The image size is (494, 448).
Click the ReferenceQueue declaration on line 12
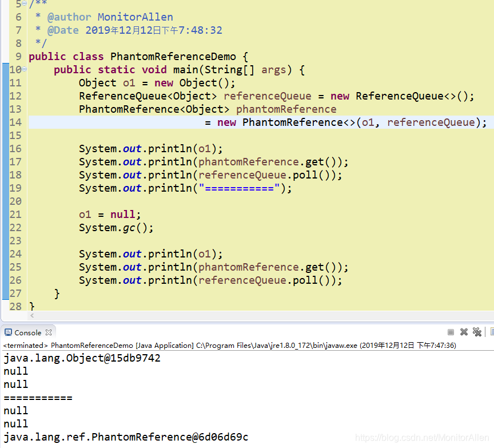[x=276, y=96]
